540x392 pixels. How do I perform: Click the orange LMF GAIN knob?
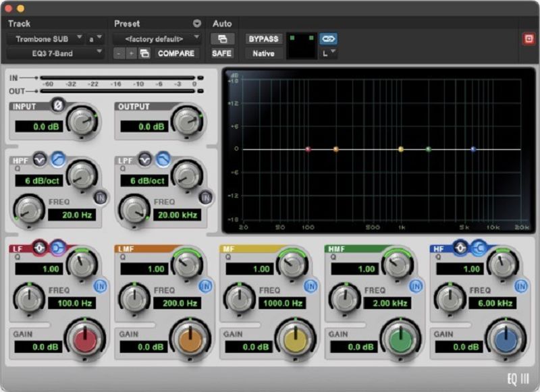(x=190, y=339)
